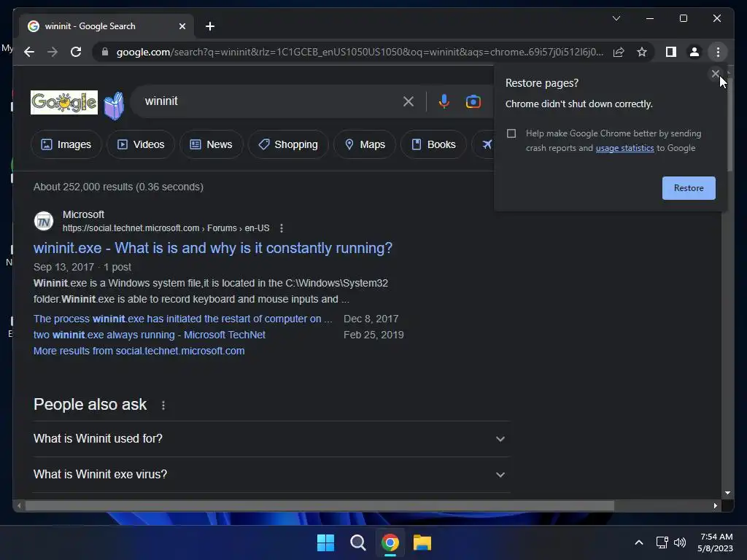Click the TechNet site favicon
This screenshot has height=560, width=747.
44,221
